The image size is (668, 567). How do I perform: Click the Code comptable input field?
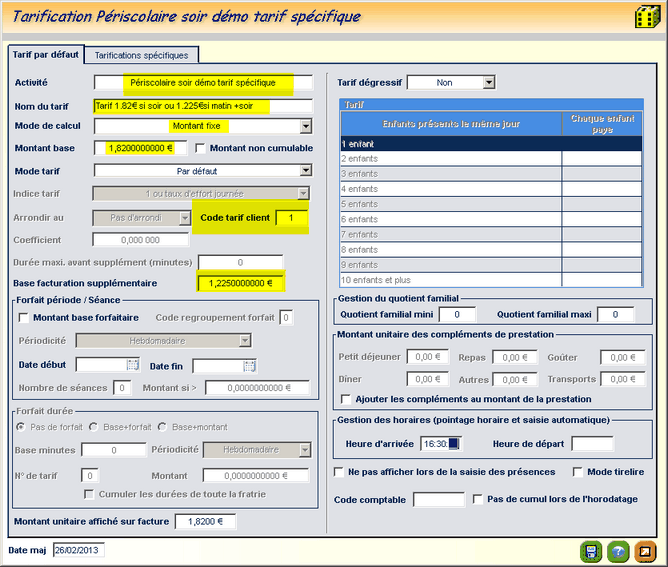(438, 499)
